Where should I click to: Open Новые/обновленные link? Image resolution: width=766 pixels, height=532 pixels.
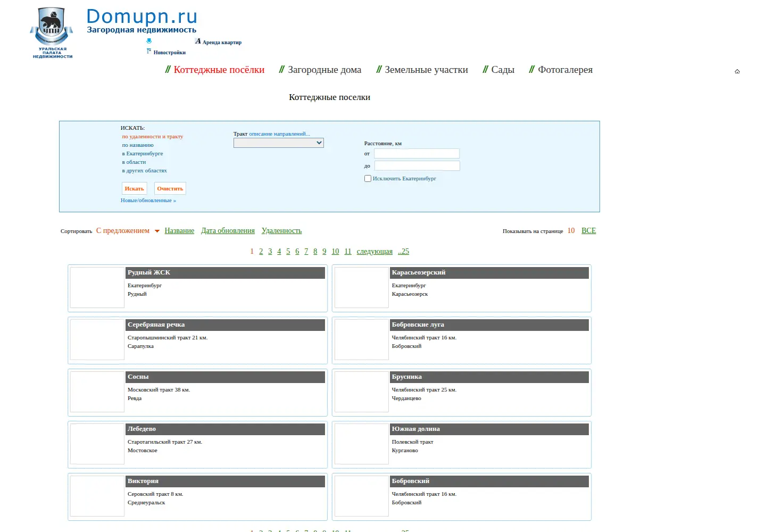pos(148,201)
